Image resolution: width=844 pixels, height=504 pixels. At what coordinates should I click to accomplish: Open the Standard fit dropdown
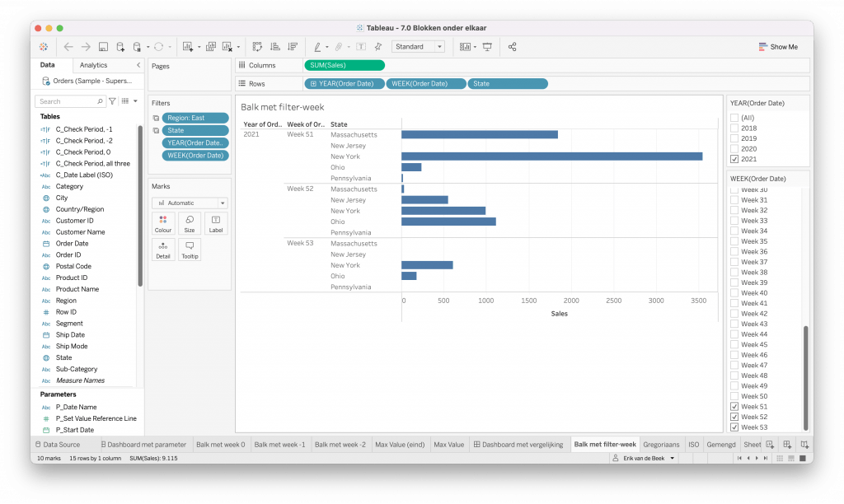pos(418,47)
